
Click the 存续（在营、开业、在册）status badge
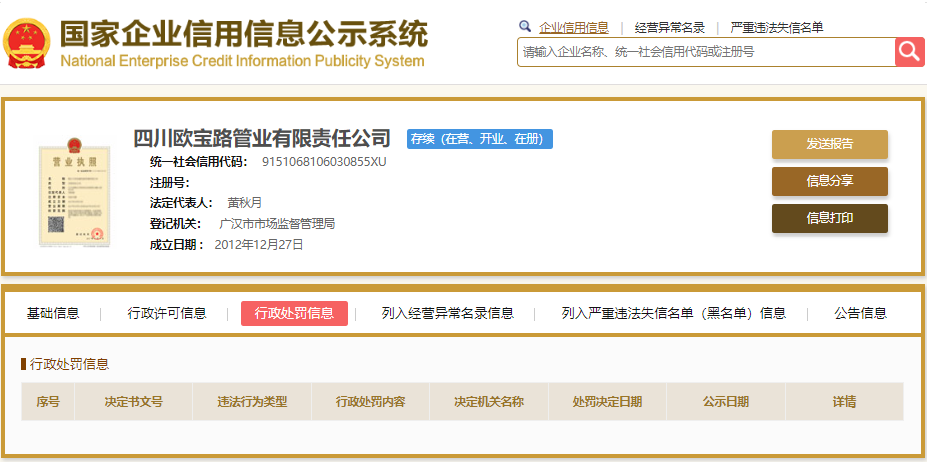[479, 139]
